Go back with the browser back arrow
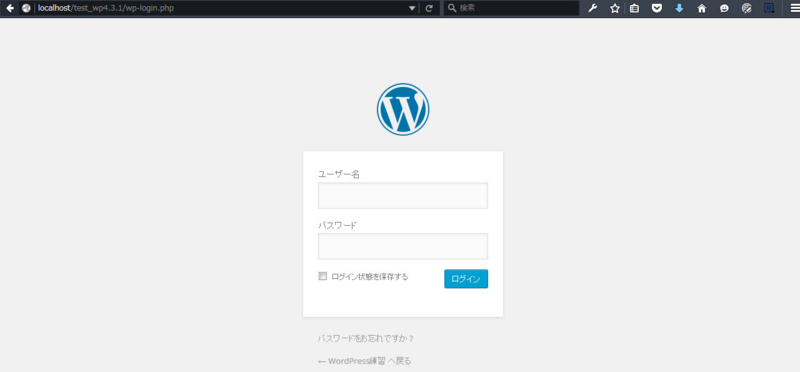800x372 pixels. [9, 8]
